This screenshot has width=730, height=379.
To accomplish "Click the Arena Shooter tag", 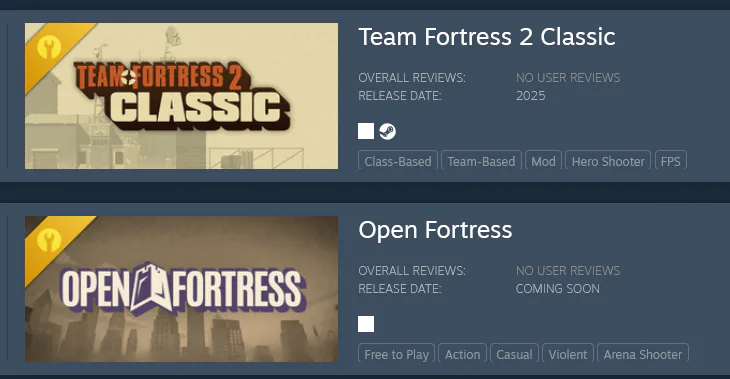I will coord(643,353).
